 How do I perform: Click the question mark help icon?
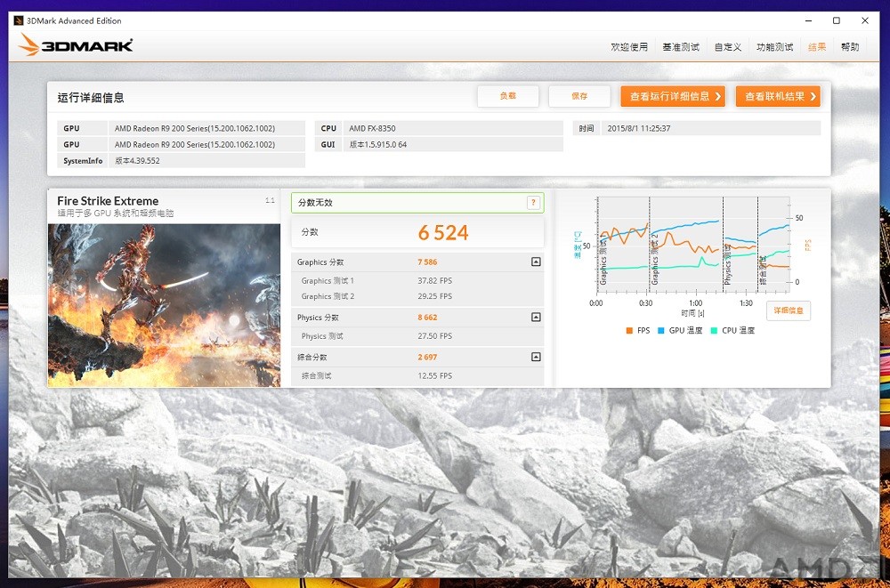click(x=533, y=203)
